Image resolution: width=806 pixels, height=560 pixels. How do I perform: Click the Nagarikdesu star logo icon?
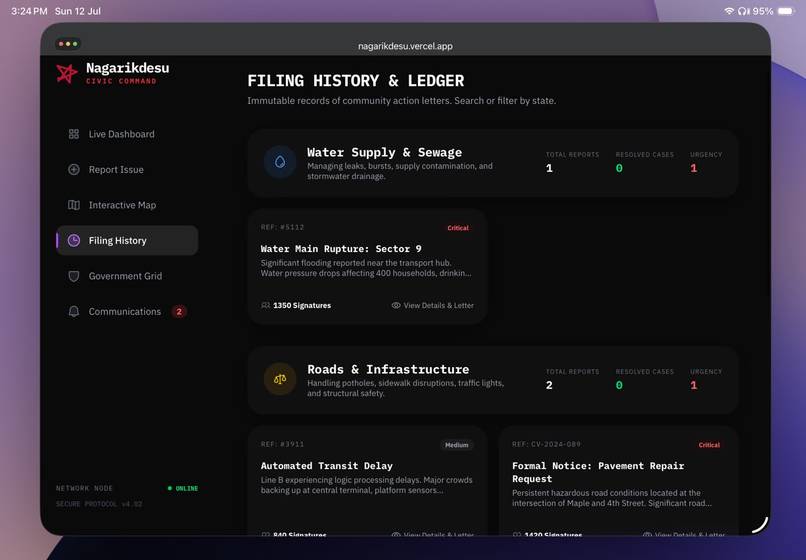(x=67, y=74)
